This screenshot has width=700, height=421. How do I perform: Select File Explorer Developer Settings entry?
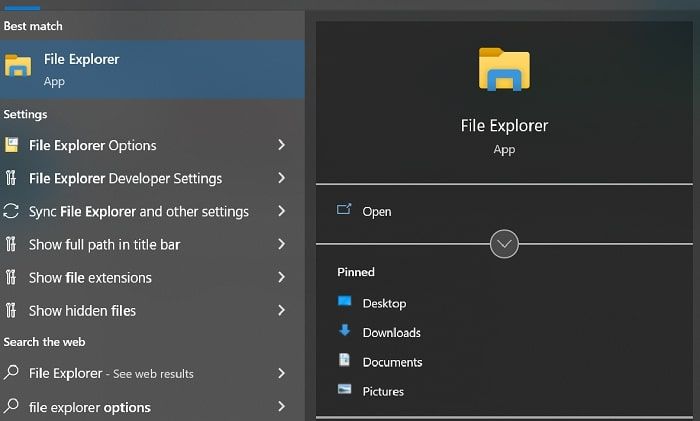coord(152,178)
